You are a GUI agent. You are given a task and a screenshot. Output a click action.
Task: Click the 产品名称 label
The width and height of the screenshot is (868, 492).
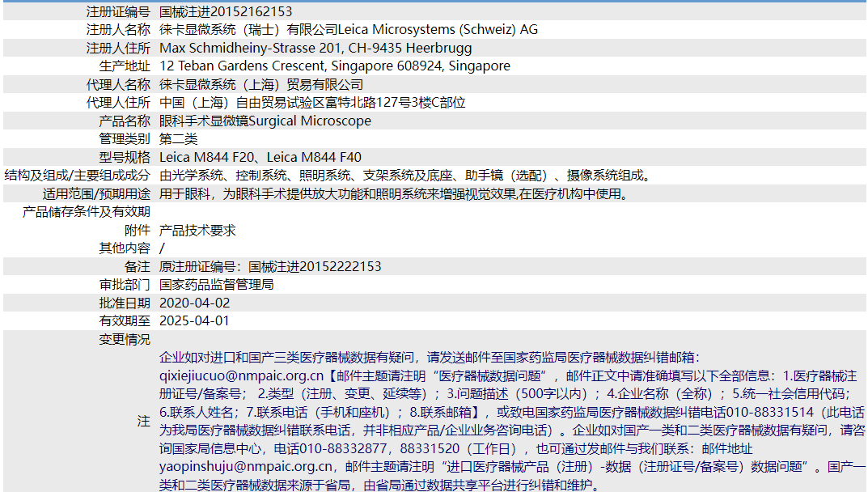pyautogui.click(x=125, y=121)
